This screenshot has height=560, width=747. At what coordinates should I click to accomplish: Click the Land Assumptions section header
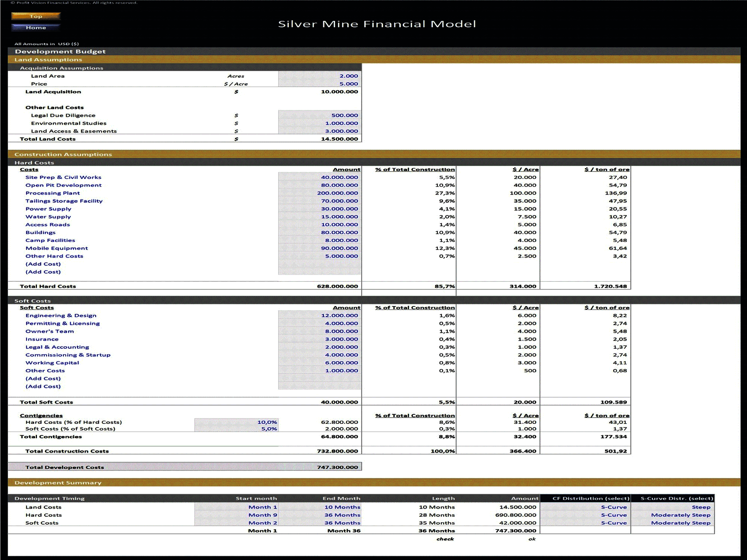pos(48,59)
